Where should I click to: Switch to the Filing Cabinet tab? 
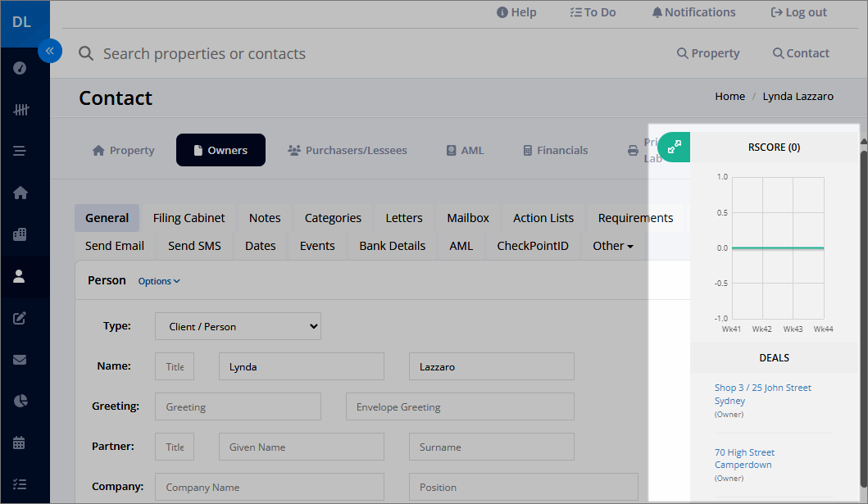[x=189, y=218]
